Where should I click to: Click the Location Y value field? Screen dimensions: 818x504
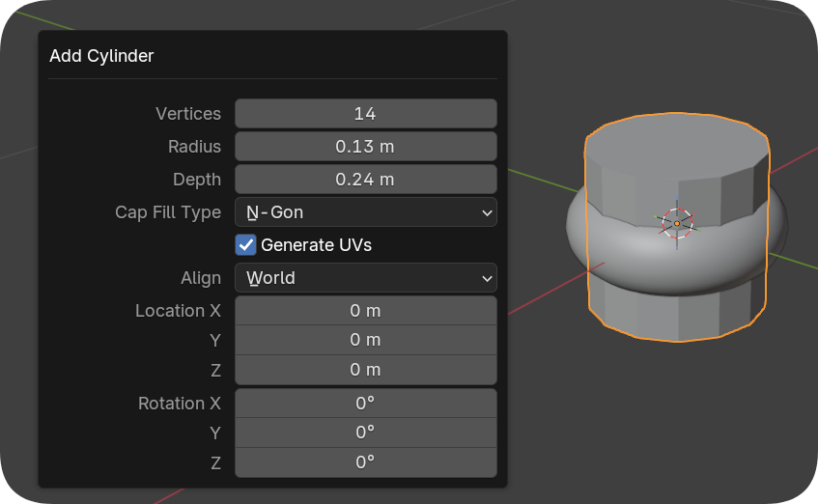365,340
